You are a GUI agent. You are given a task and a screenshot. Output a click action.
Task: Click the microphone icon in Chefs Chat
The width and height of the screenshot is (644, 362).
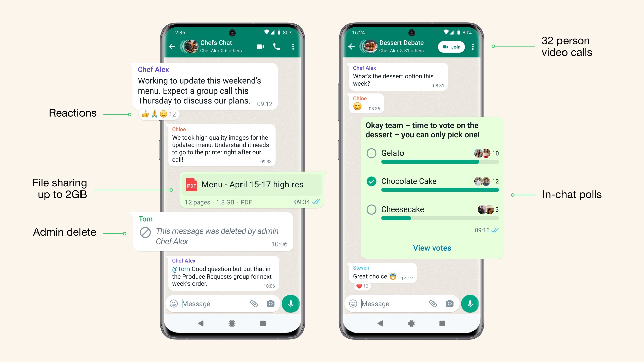coord(290,304)
